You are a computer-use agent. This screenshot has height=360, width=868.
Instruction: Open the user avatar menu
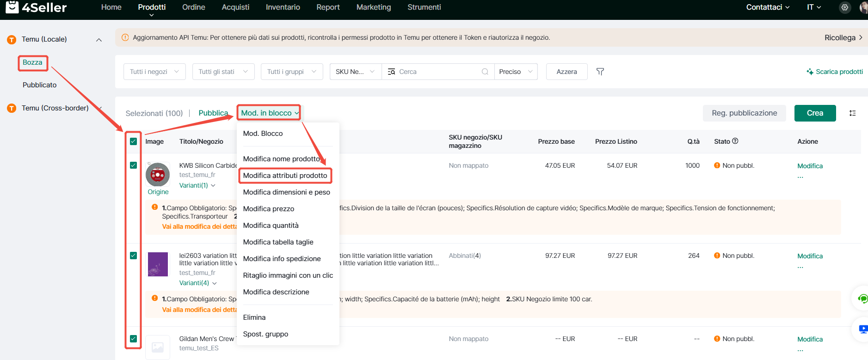(863, 7)
